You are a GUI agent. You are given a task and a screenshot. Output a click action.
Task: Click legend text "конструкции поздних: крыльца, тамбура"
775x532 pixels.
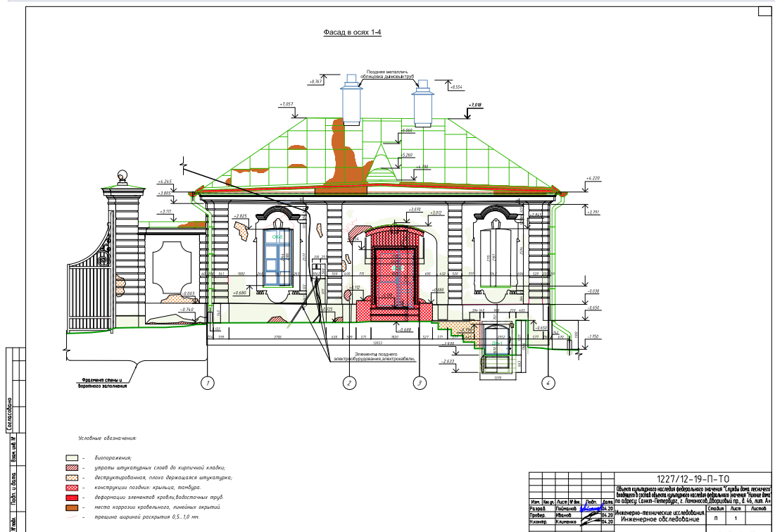coord(148,488)
